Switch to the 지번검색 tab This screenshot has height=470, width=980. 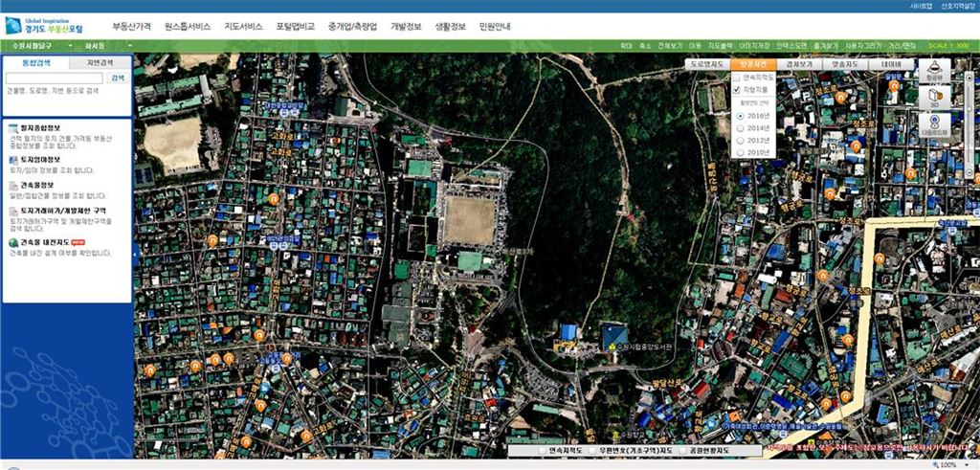click(100, 63)
